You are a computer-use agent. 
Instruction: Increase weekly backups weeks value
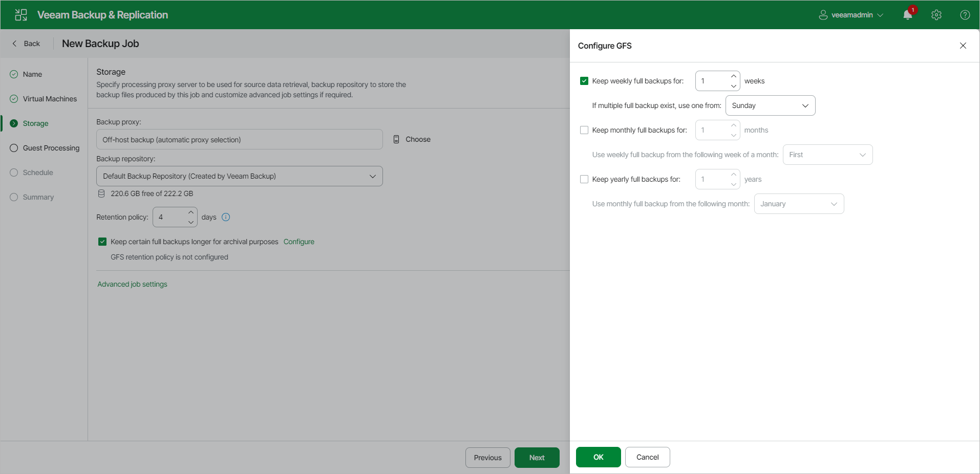[734, 76]
